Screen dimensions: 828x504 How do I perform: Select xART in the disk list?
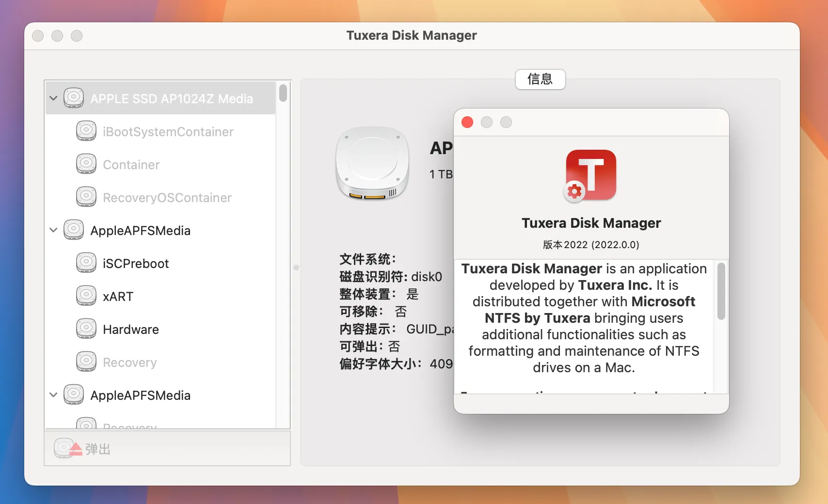(160, 296)
